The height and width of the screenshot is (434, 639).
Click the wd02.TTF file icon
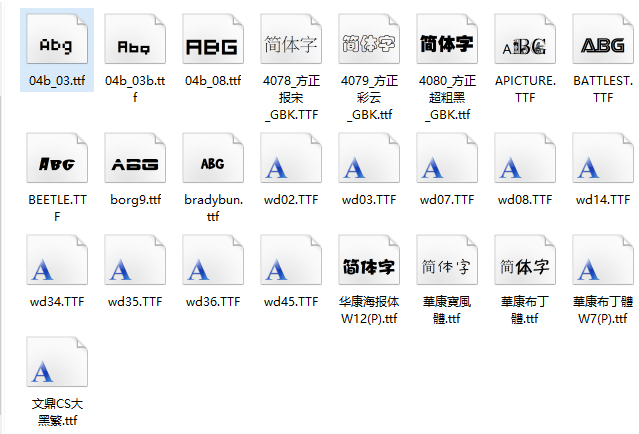(291, 160)
